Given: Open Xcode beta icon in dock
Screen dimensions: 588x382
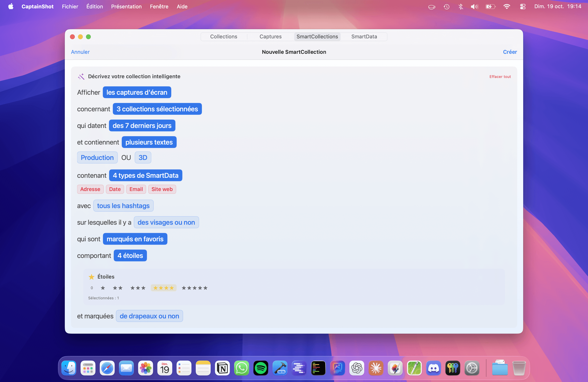Looking at the screenshot, I should pyautogui.click(x=280, y=368).
